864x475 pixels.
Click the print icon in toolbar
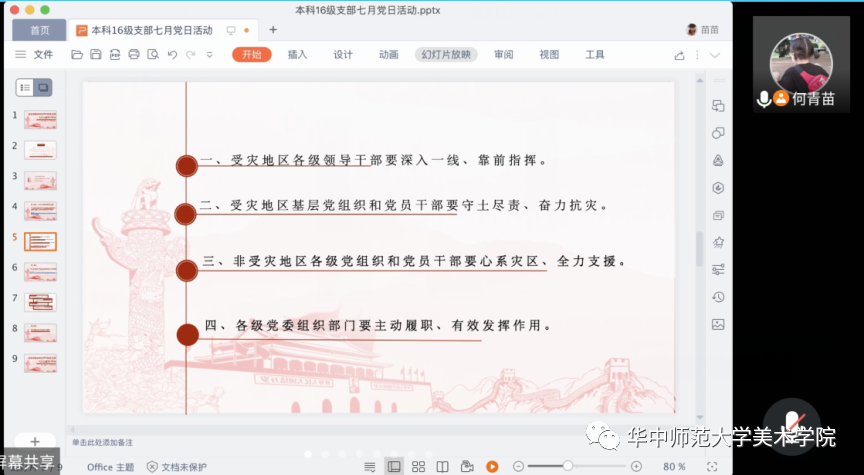134,55
